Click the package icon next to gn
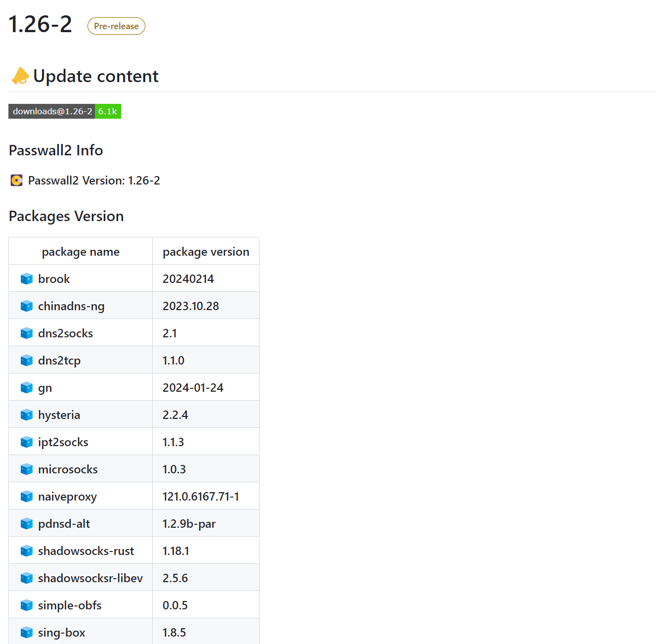 click(x=27, y=388)
